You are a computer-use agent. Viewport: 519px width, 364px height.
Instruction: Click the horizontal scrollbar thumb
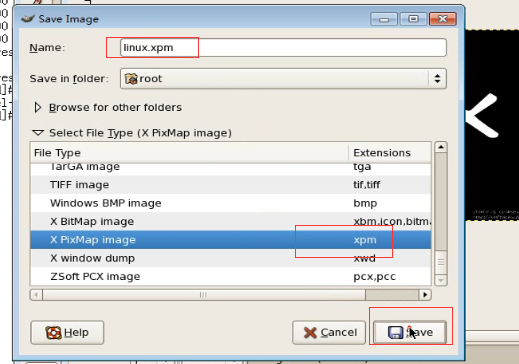click(x=204, y=295)
